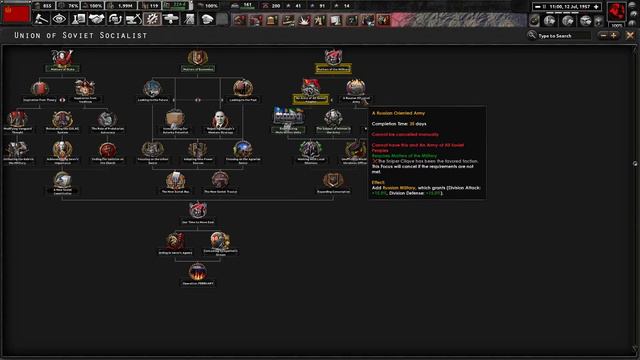Image resolution: width=640 pixels, height=360 pixels.
Task: Select the focus below Modifying Vanguard Thought
Action: click(x=18, y=153)
